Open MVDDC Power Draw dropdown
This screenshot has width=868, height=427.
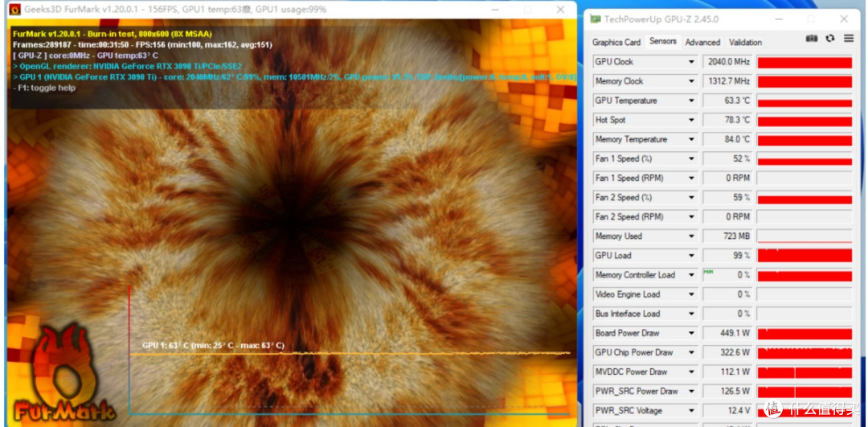pyautogui.click(x=691, y=372)
